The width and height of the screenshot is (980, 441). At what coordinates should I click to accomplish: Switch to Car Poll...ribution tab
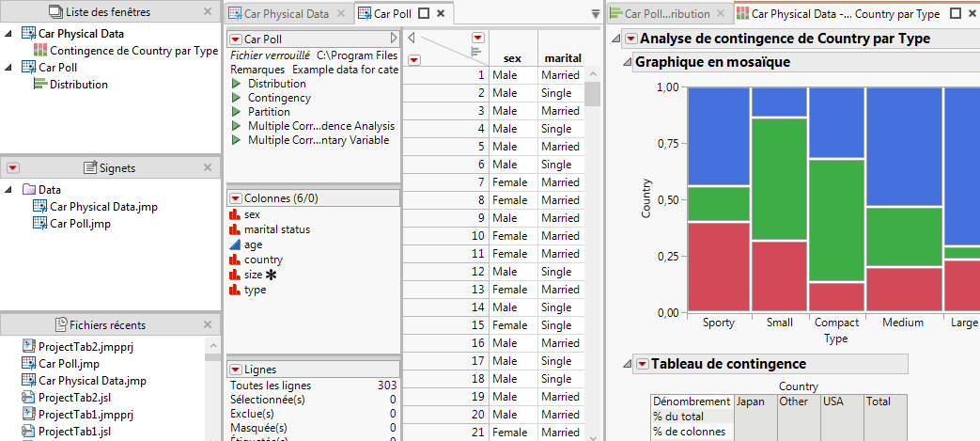pos(667,13)
